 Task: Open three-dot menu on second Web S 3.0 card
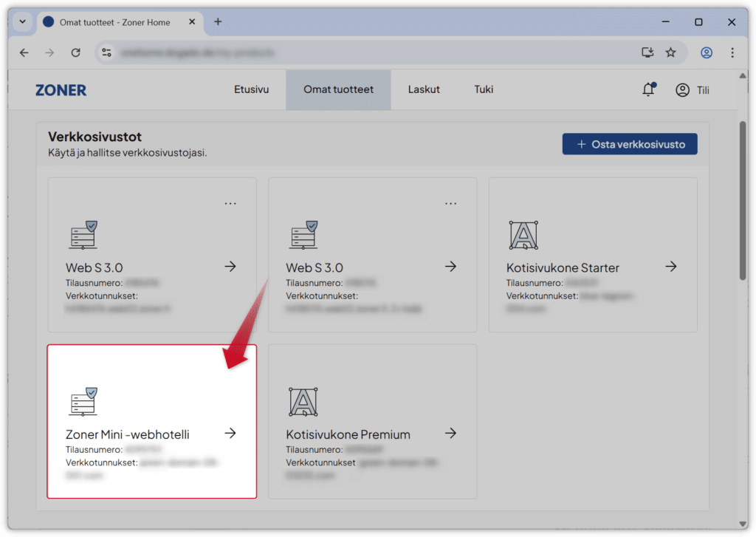tap(450, 204)
